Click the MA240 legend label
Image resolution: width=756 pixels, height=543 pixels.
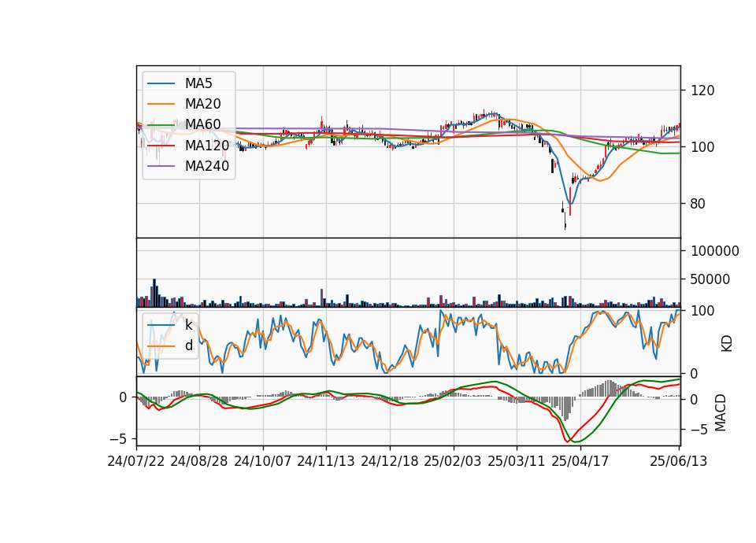(207, 166)
